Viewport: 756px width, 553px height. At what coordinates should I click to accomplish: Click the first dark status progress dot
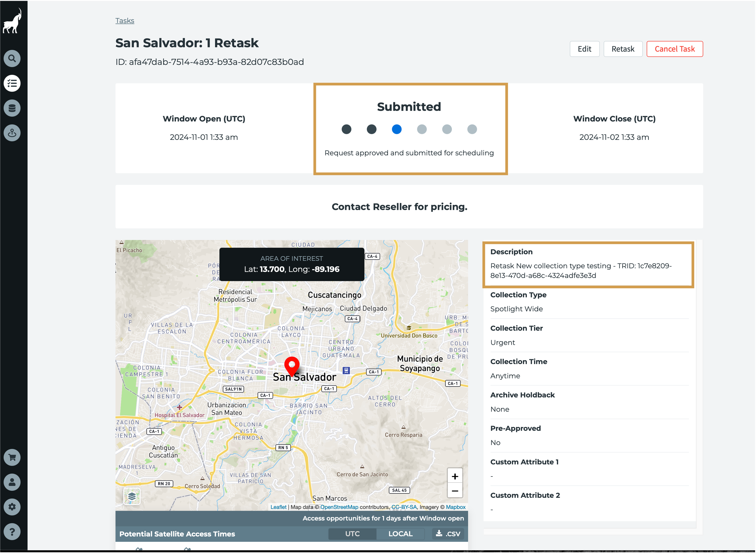pyautogui.click(x=346, y=129)
